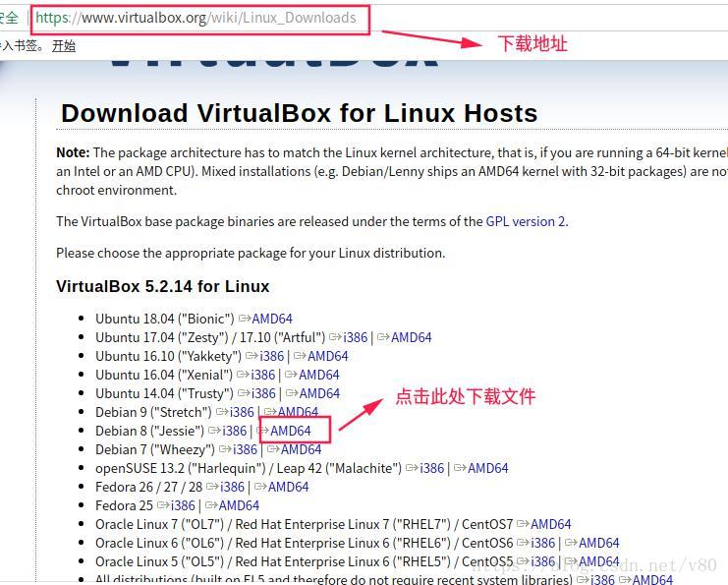Image resolution: width=728 pixels, height=585 pixels.
Task: Click the 'Fedora 25' list text
Action: pyautogui.click(x=124, y=505)
